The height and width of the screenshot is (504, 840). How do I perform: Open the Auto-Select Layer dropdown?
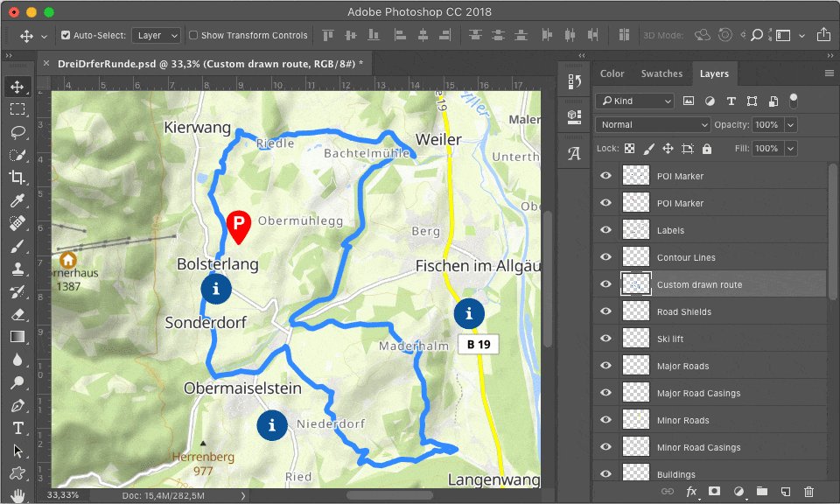(157, 36)
